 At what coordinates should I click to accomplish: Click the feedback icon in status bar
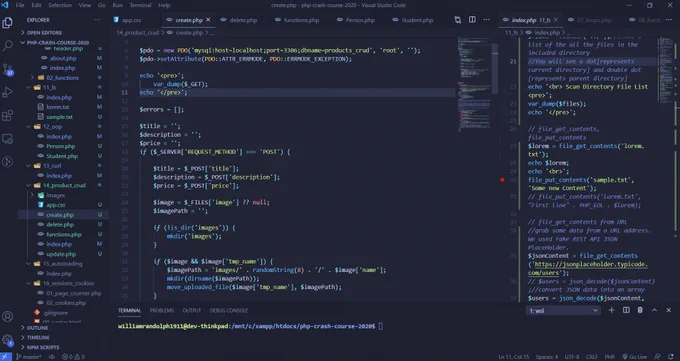(657, 357)
